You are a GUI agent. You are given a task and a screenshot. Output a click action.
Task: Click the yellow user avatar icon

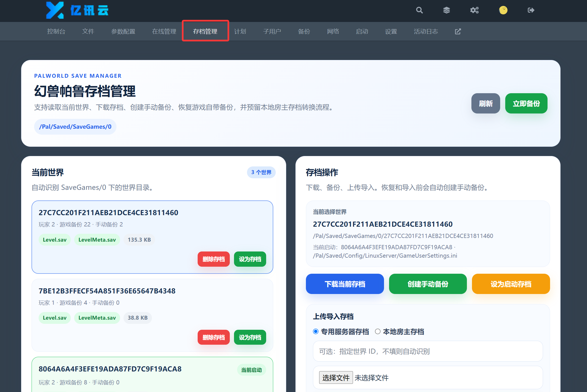tap(503, 10)
